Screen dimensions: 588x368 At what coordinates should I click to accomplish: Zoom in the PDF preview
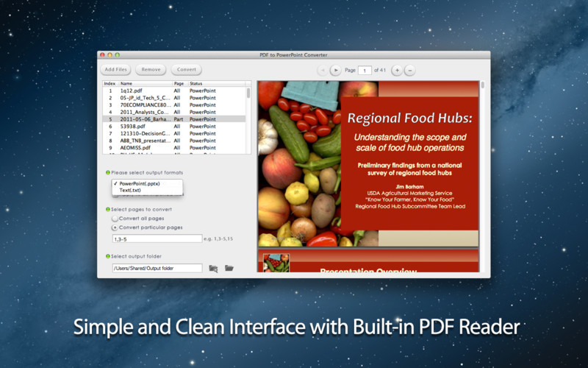tap(397, 70)
